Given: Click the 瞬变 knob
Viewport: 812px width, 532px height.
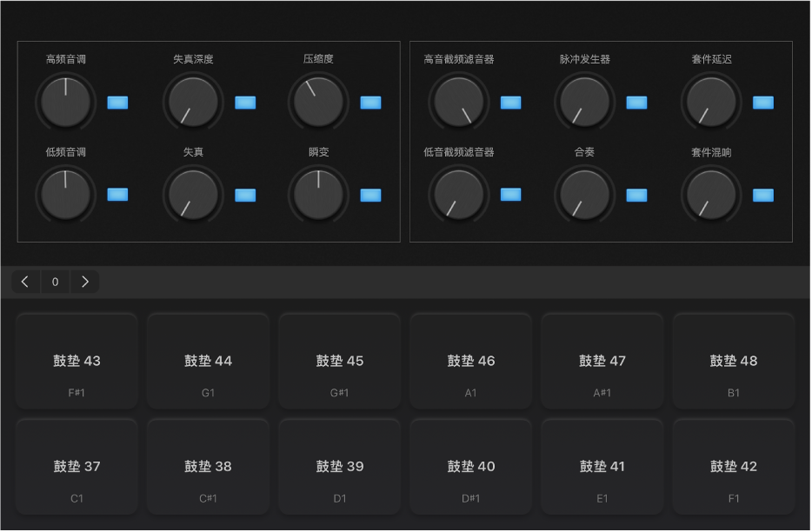Looking at the screenshot, I should point(318,195).
